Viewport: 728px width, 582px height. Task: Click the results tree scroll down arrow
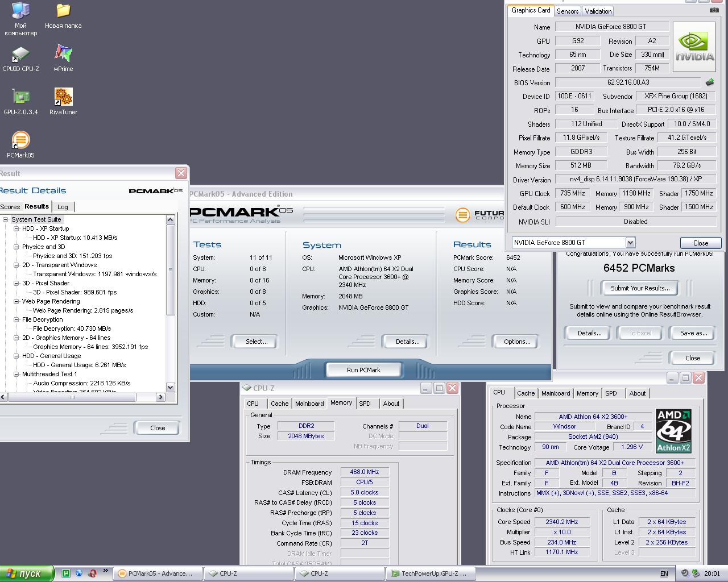pos(170,387)
